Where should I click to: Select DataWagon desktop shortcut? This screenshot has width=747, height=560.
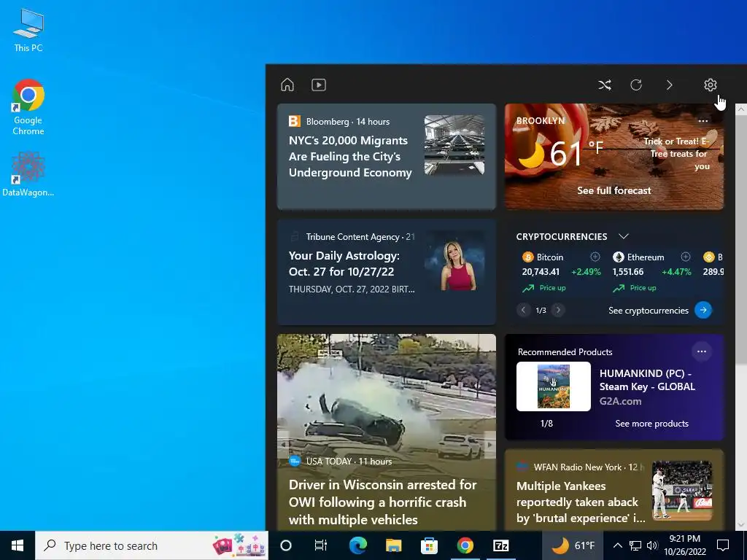(x=28, y=174)
